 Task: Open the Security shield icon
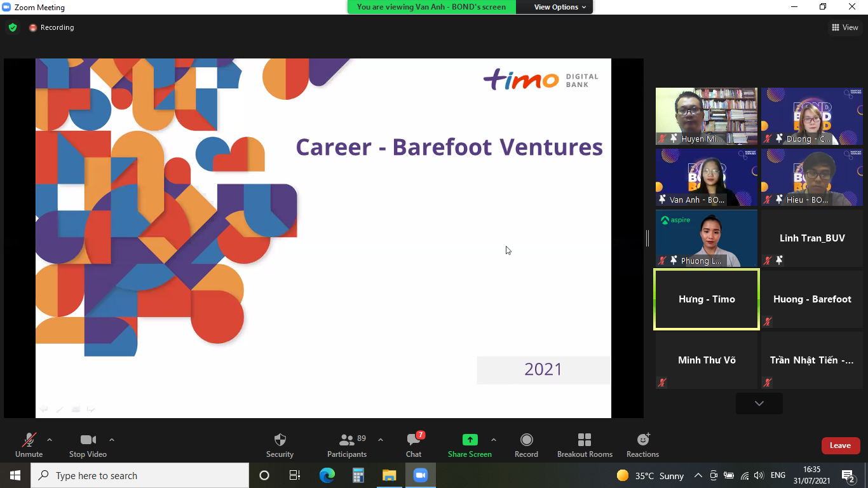[x=280, y=440]
